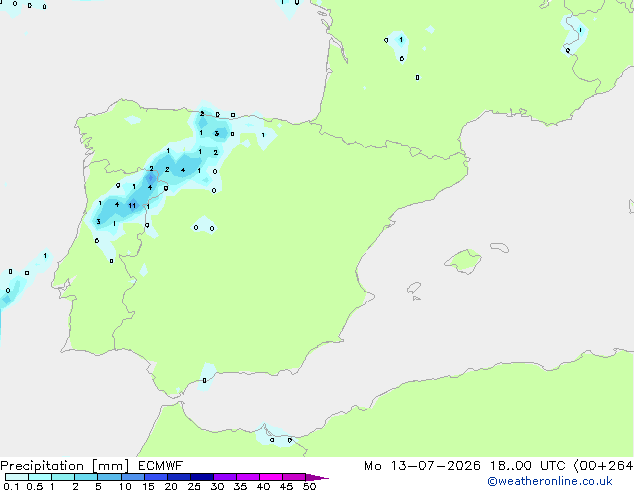
Task: Click the "25" legend label
Action: point(194,486)
